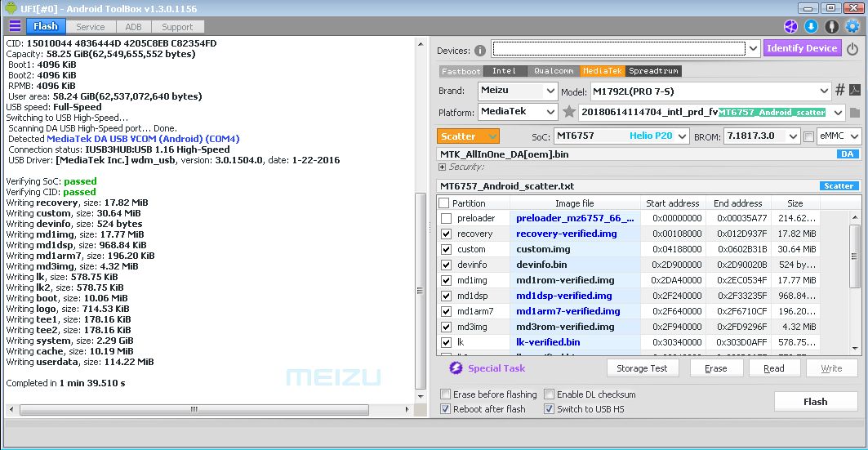868x450 pixels.
Task: Switch to the Flash tab
Action: (x=46, y=26)
